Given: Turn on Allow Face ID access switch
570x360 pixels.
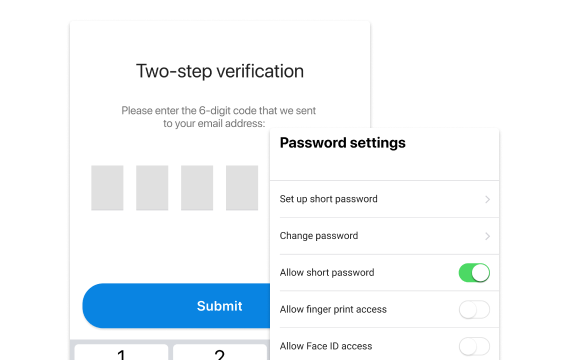Looking at the screenshot, I should 474,346.
